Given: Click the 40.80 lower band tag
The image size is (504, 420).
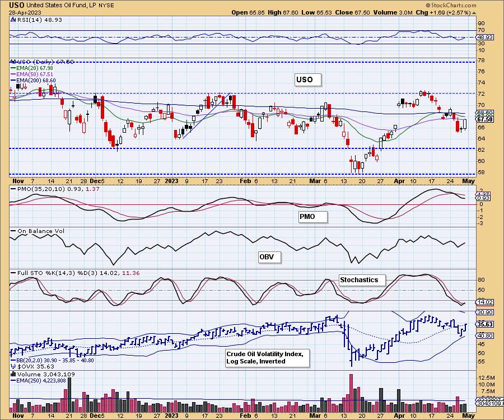Looking at the screenshot, I should click(485, 335).
